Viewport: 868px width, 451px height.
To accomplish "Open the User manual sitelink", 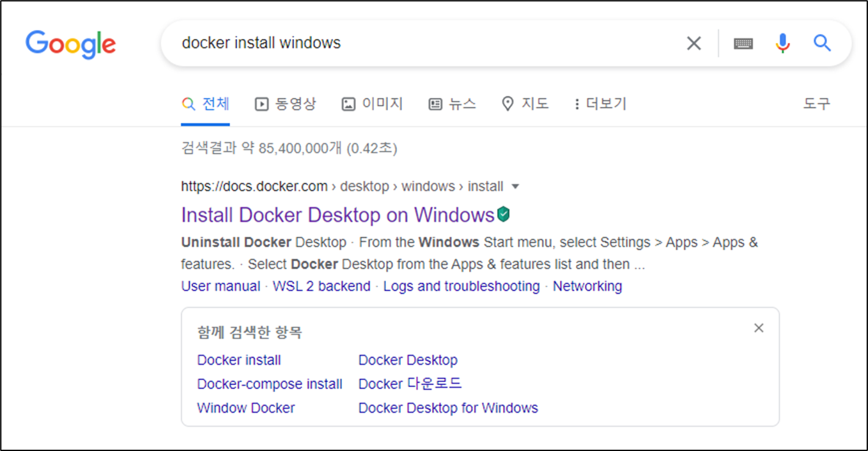I will (221, 286).
